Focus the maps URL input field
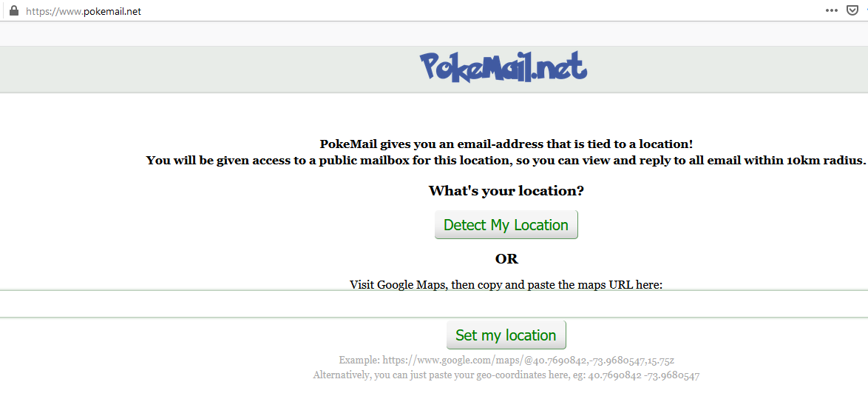 pos(434,304)
